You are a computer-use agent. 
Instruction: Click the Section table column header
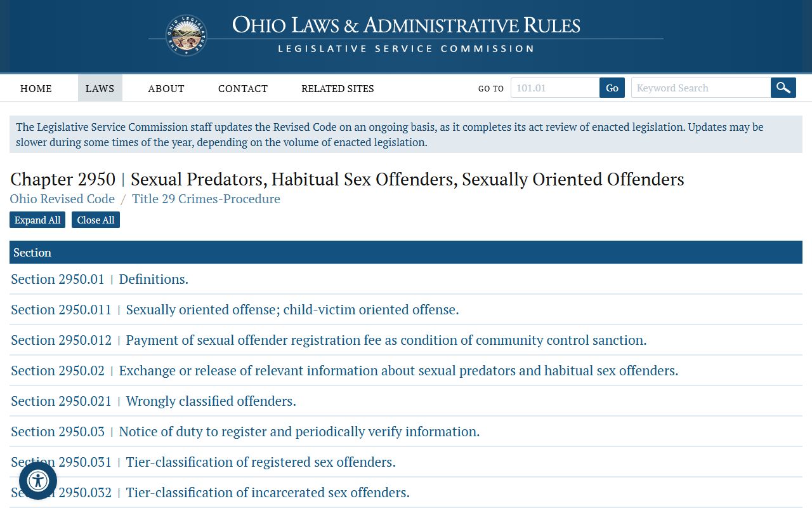pos(406,252)
